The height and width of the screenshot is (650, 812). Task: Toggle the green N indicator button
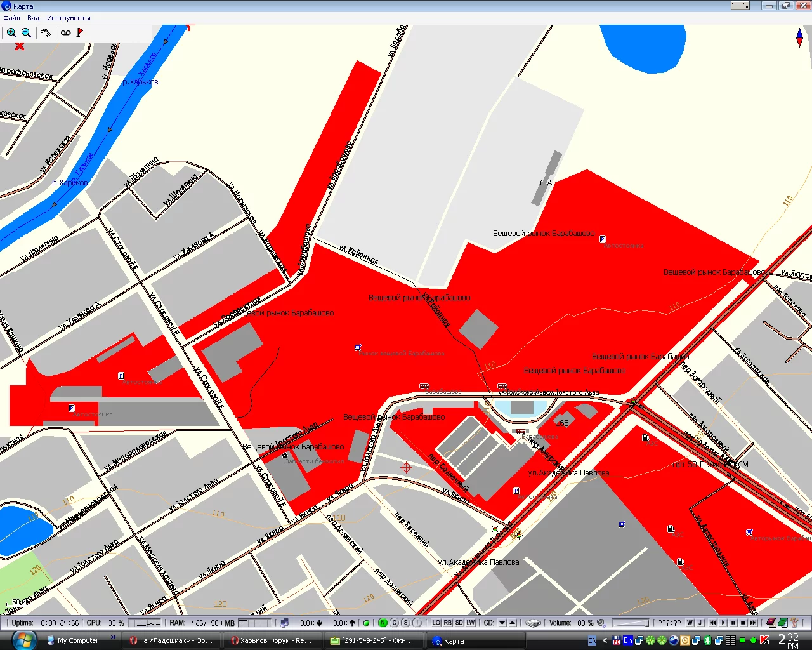click(383, 623)
